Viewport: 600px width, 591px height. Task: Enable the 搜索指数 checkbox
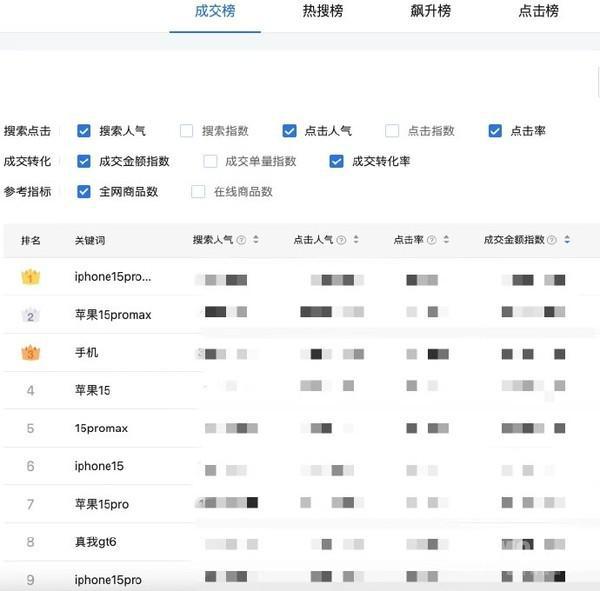[x=186, y=131]
